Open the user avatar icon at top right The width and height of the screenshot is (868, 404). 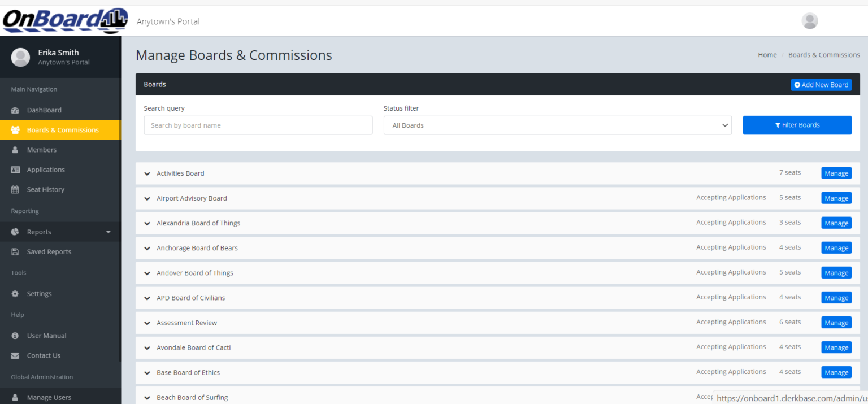pyautogui.click(x=809, y=21)
